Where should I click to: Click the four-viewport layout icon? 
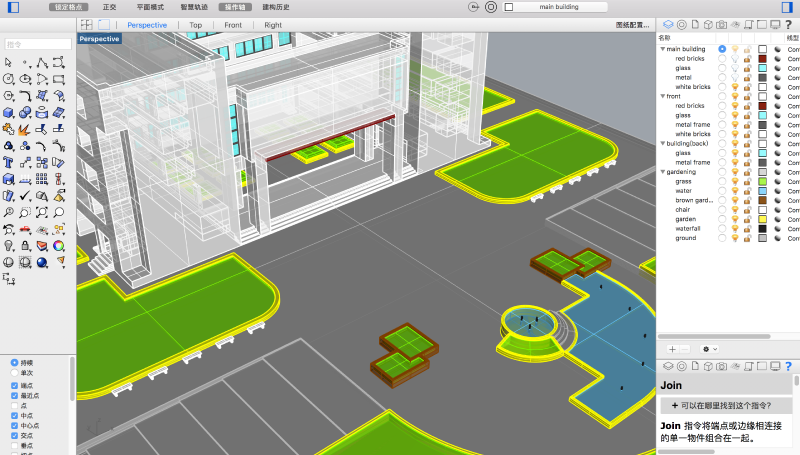(87, 24)
